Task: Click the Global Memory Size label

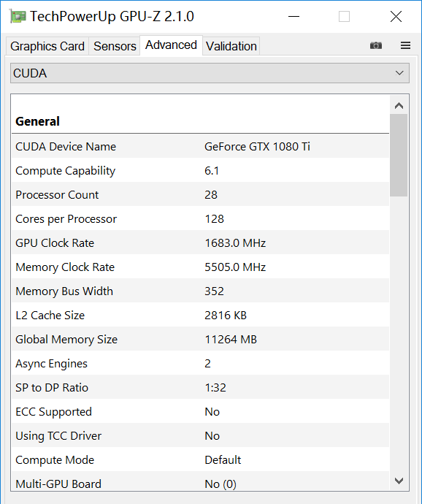Action: point(66,340)
